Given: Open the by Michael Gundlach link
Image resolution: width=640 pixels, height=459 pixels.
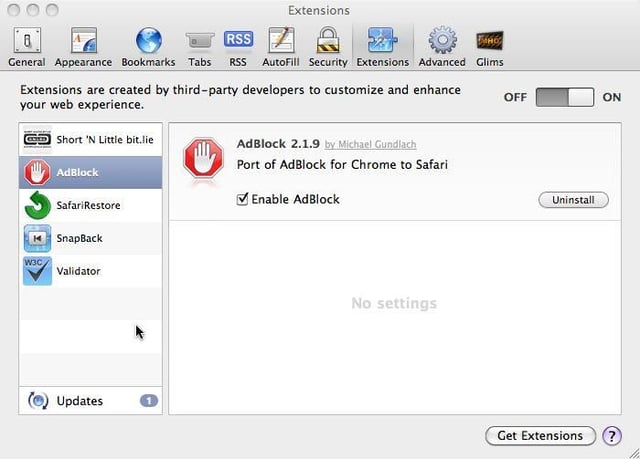Looking at the screenshot, I should (371, 144).
